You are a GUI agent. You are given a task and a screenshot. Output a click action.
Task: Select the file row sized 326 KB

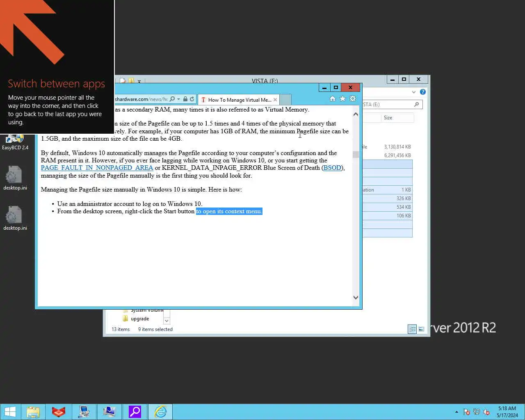pyautogui.click(x=387, y=199)
